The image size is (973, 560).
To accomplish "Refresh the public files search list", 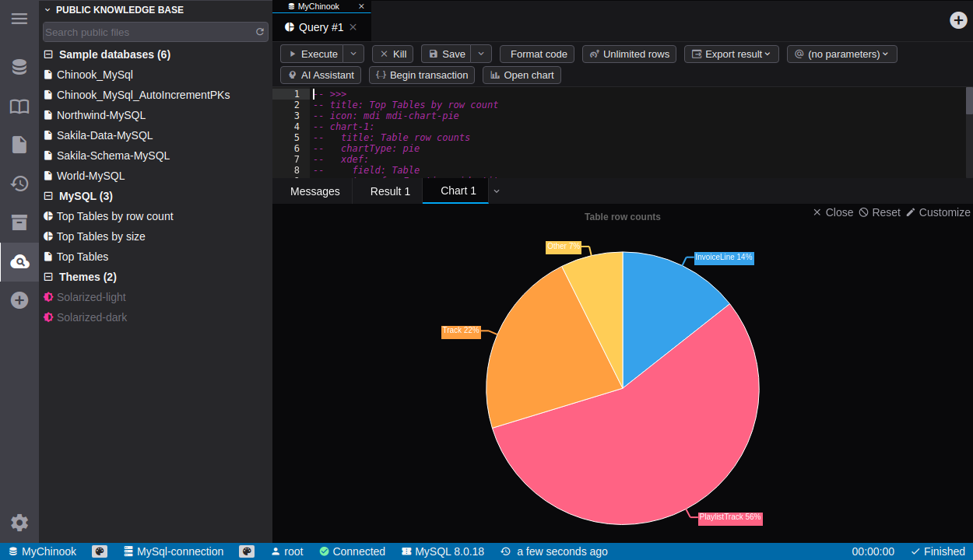I will click(260, 33).
